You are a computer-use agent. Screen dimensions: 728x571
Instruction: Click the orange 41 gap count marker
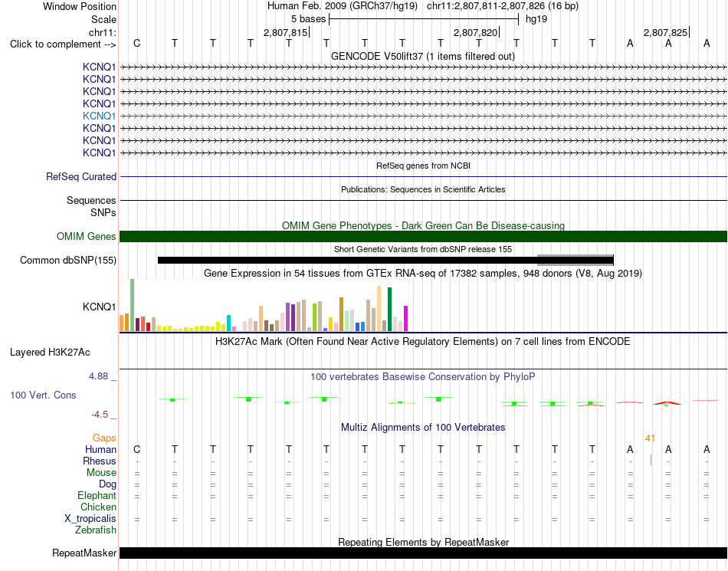point(650,438)
